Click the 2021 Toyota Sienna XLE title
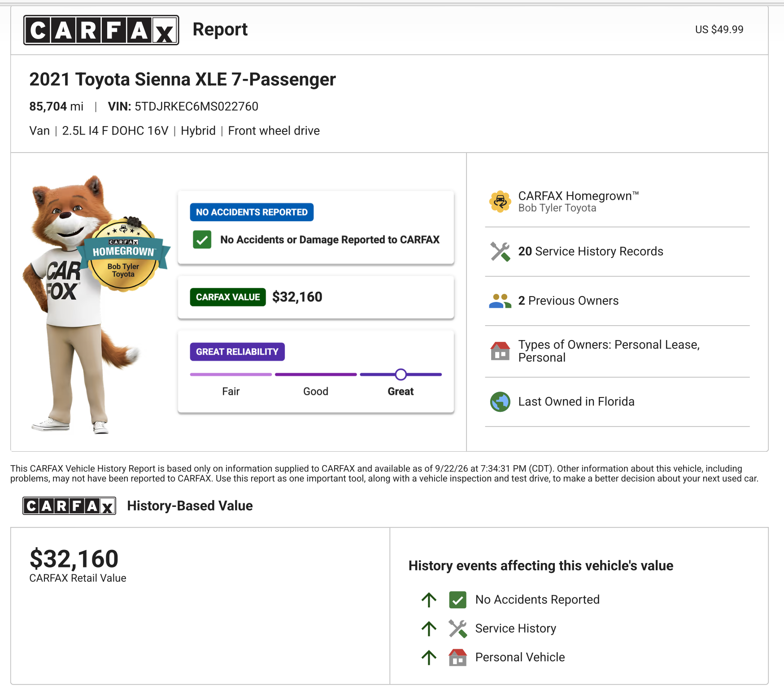784x698 pixels. pos(183,79)
